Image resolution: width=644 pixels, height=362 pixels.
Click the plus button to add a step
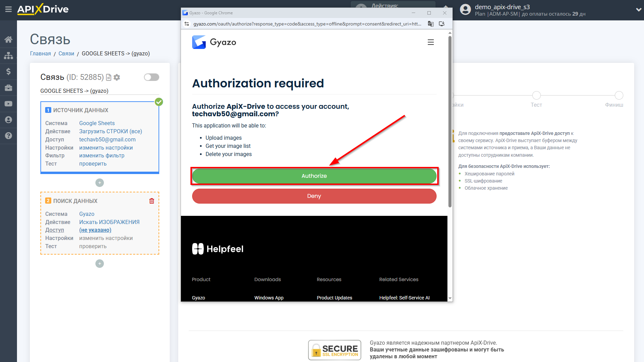[x=99, y=183]
